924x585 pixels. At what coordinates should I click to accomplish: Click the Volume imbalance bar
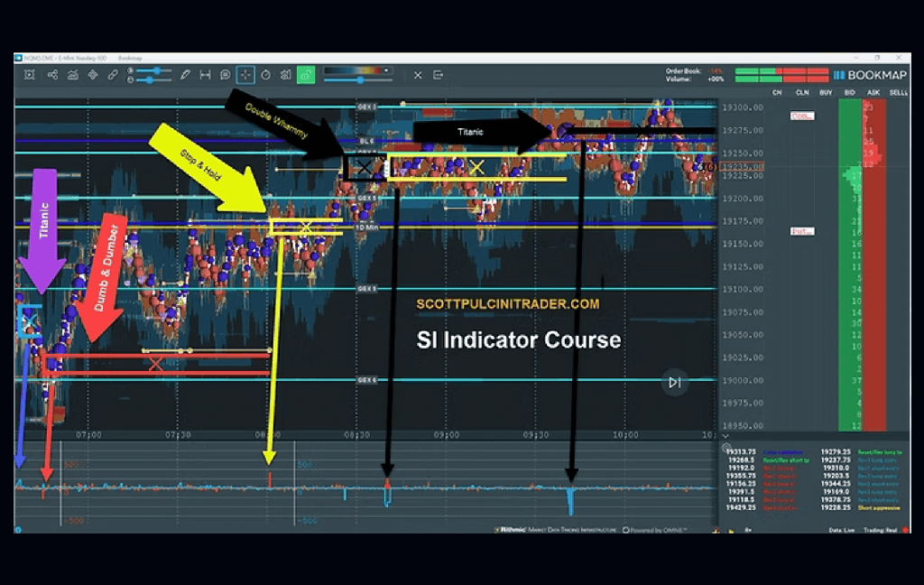(x=781, y=79)
